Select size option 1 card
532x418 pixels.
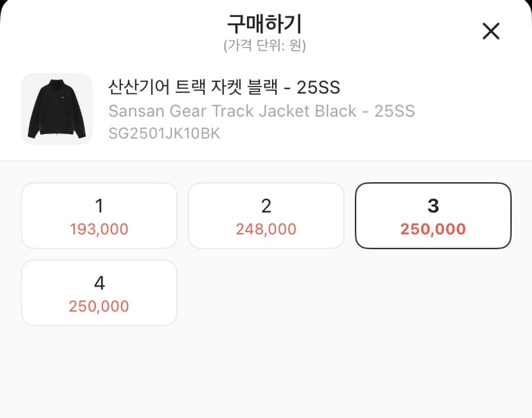[99, 216]
